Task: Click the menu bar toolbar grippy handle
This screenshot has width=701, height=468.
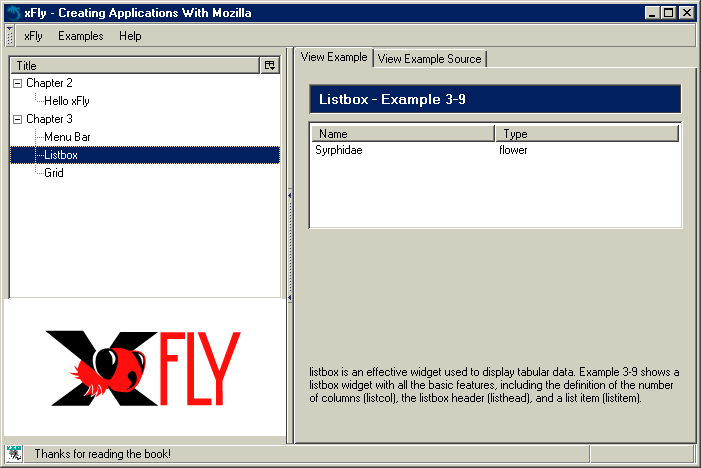Action: click(x=10, y=36)
